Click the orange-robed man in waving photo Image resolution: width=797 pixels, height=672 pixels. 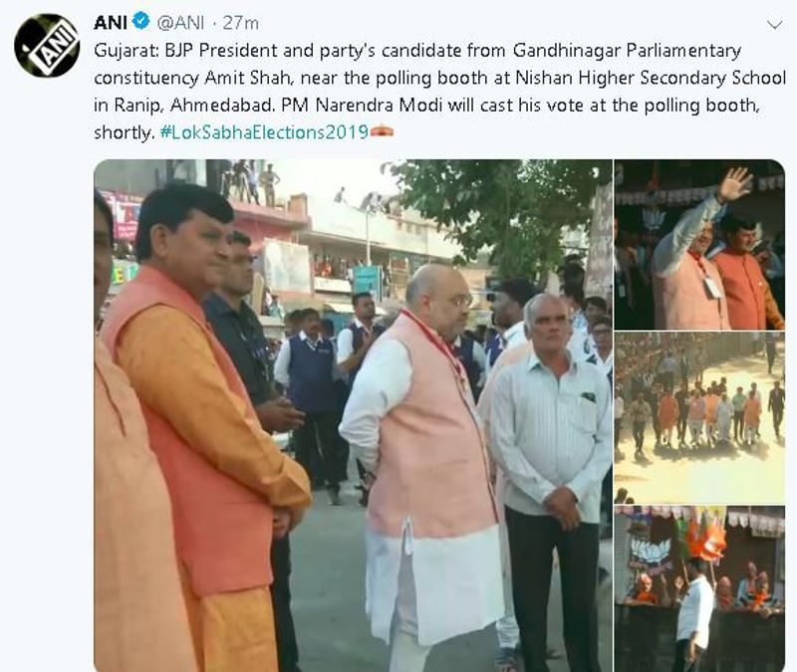(746, 275)
